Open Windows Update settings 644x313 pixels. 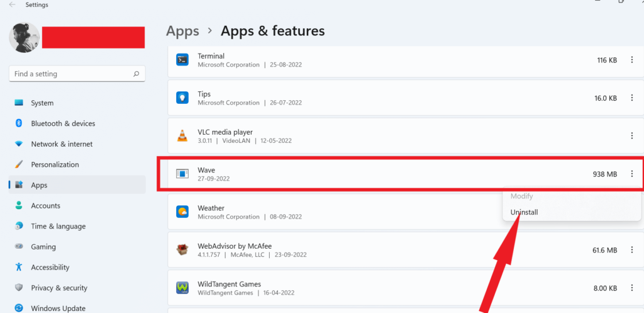tap(77, 308)
